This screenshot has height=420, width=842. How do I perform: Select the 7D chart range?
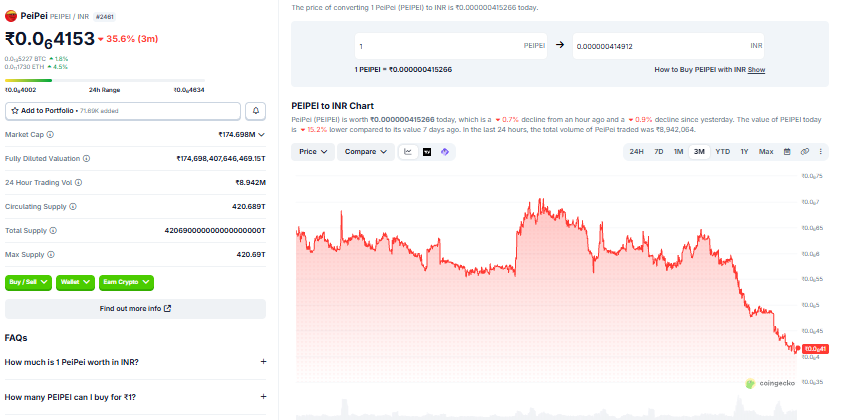(659, 152)
